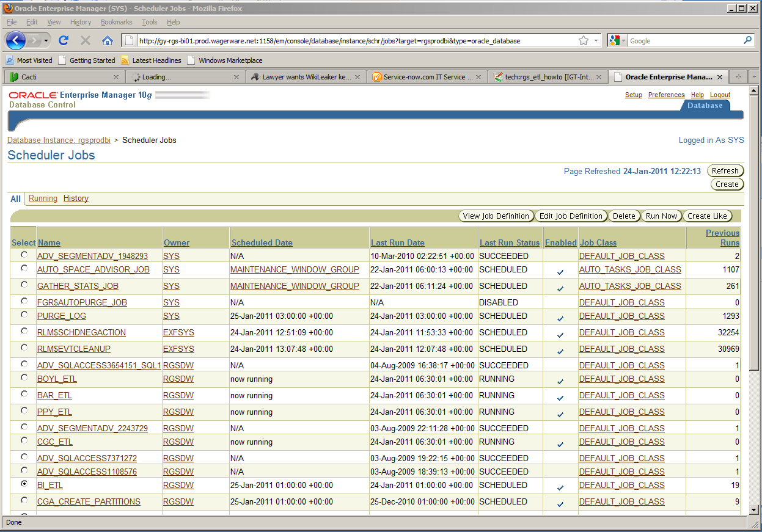This screenshot has height=532, width=762.
Task: Click the Stop loading X icon
Action: coord(86,41)
